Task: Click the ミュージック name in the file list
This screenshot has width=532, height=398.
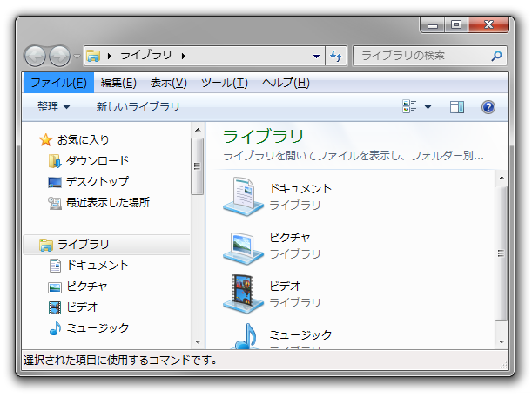Action: tap(300, 334)
